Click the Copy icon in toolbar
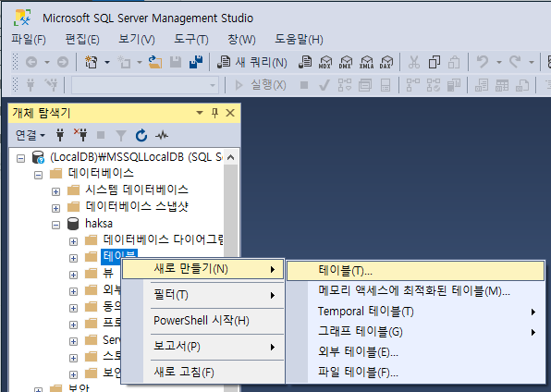Image resolution: width=551 pixels, height=392 pixels. [x=435, y=62]
